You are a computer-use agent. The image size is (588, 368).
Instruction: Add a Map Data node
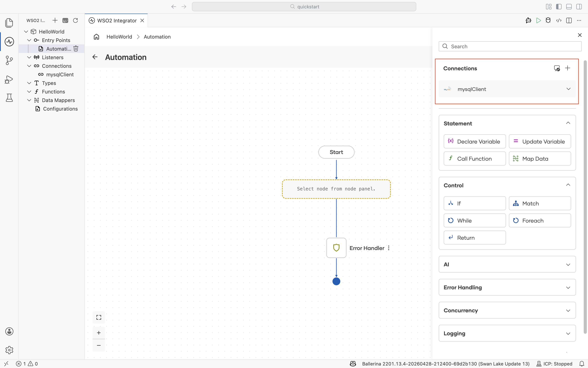click(540, 159)
